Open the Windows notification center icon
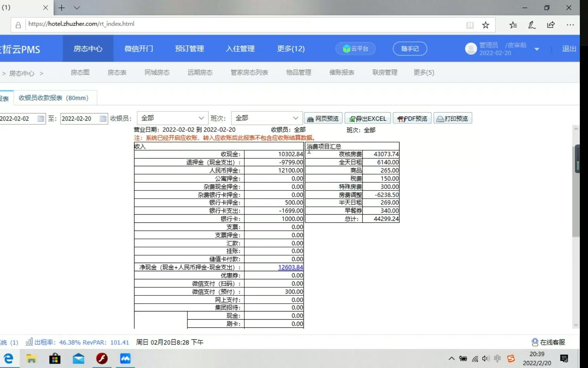 [x=564, y=358]
